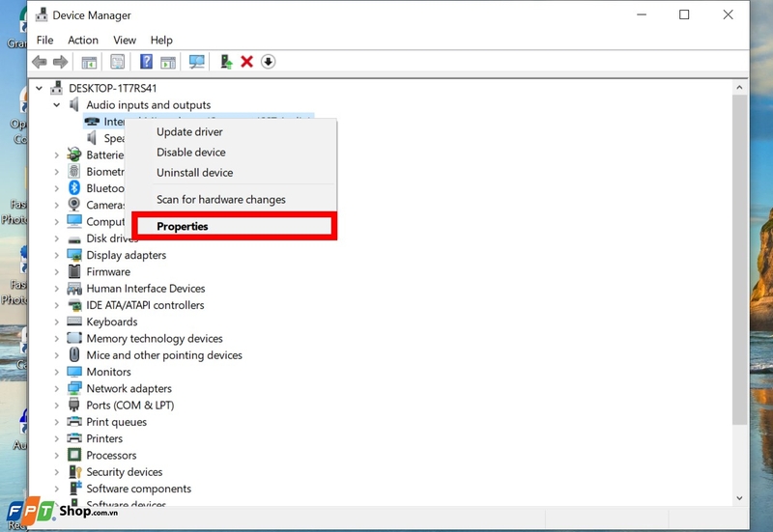Click Scan for hardware changes monitor icon

tap(197, 62)
